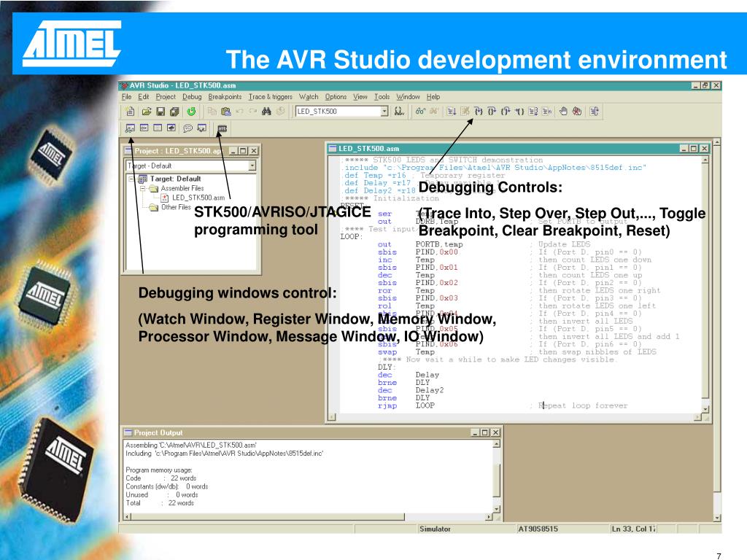Open the Trace & triggers menu
The height and width of the screenshot is (560, 747).
click(271, 97)
